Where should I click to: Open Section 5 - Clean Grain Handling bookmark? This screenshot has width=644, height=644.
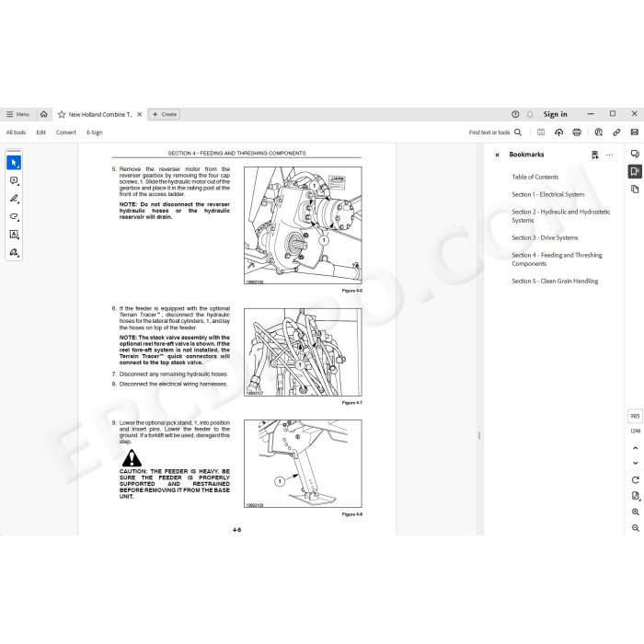[x=555, y=281]
